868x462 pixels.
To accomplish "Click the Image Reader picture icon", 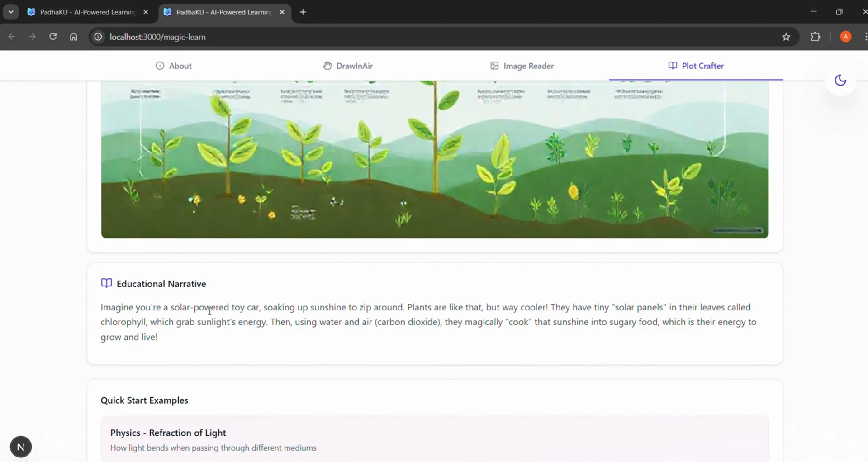I will pyautogui.click(x=494, y=66).
